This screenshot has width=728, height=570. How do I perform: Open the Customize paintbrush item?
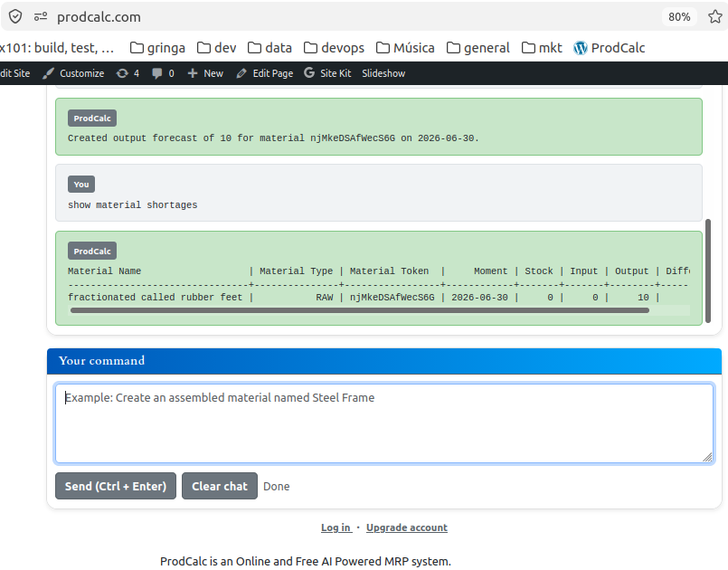pos(73,73)
